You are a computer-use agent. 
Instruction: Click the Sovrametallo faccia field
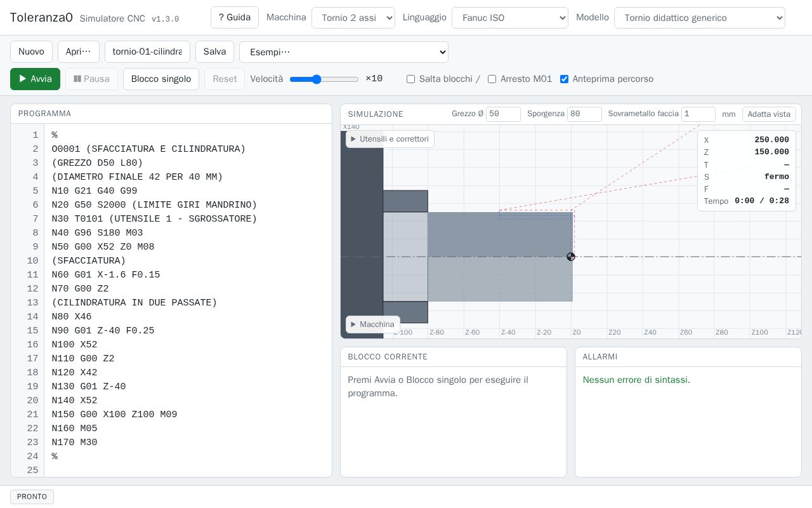698,114
